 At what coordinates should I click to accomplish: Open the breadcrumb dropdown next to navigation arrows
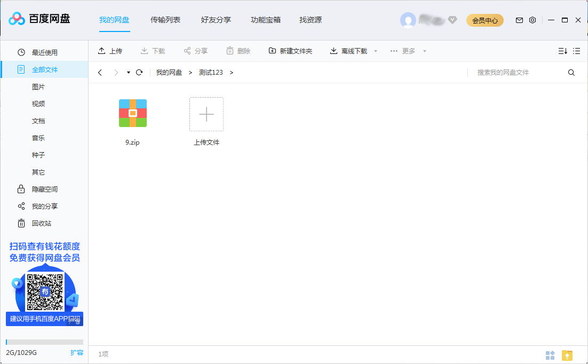pyautogui.click(x=128, y=73)
